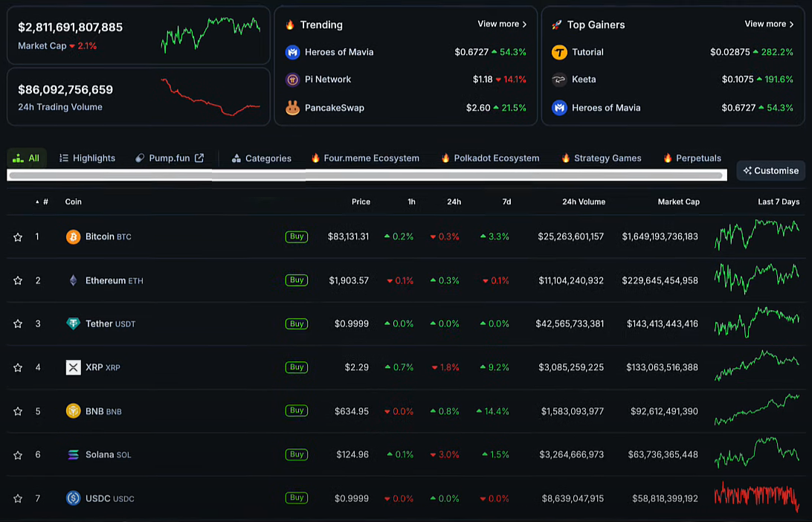This screenshot has height=522, width=812.
Task: Open the Customise button
Action: [x=770, y=170]
